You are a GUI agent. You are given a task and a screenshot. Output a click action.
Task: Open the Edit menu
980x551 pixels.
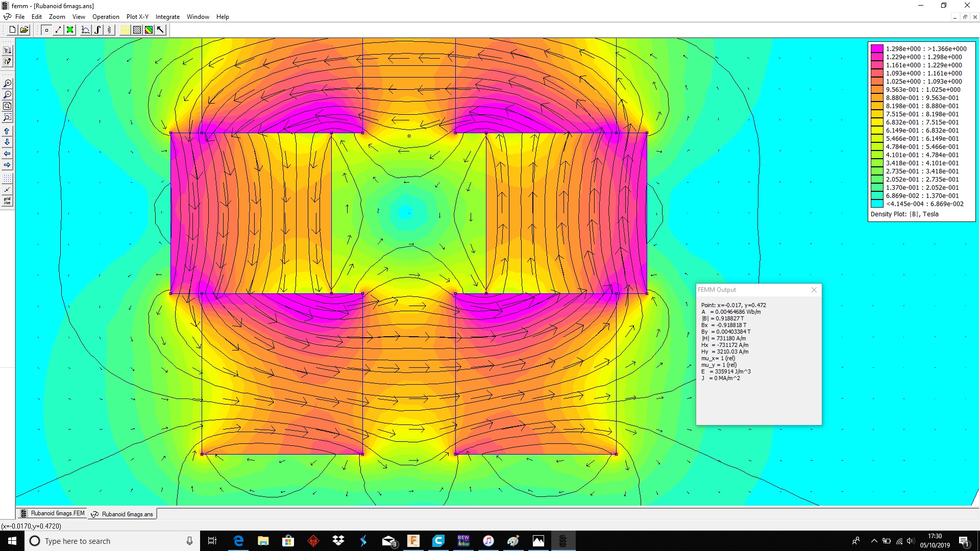(37, 17)
